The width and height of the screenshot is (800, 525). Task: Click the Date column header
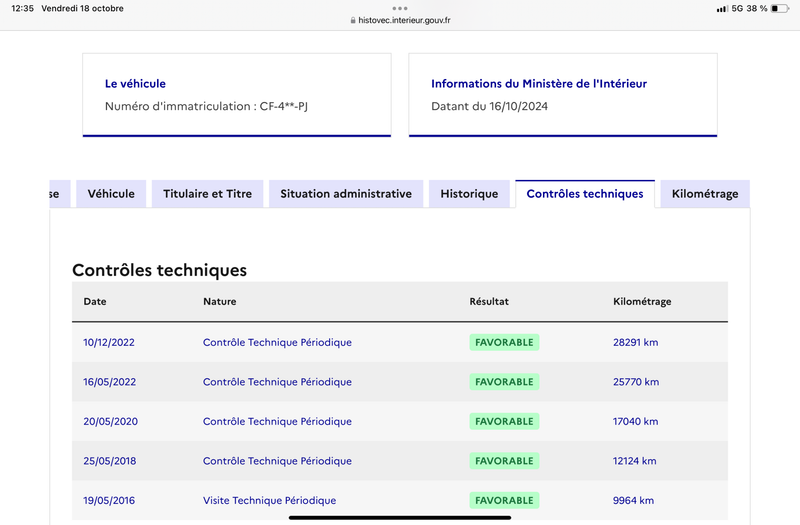pos(95,302)
